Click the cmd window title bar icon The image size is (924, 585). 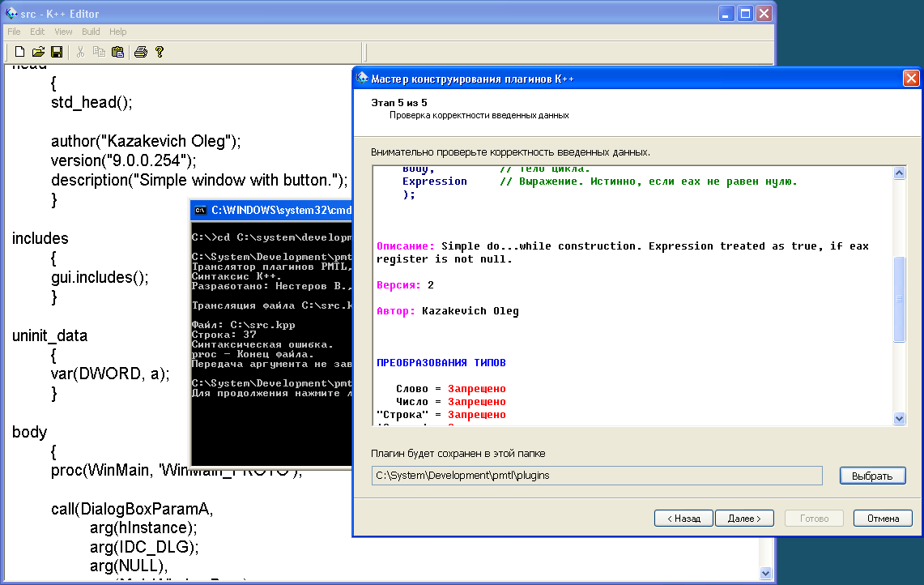pos(200,210)
